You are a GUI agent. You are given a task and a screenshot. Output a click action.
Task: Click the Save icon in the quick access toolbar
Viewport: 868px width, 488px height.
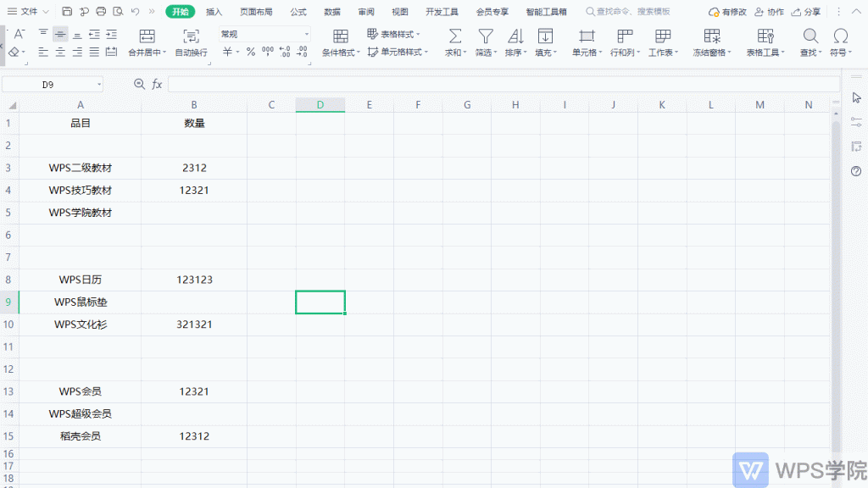click(x=67, y=11)
